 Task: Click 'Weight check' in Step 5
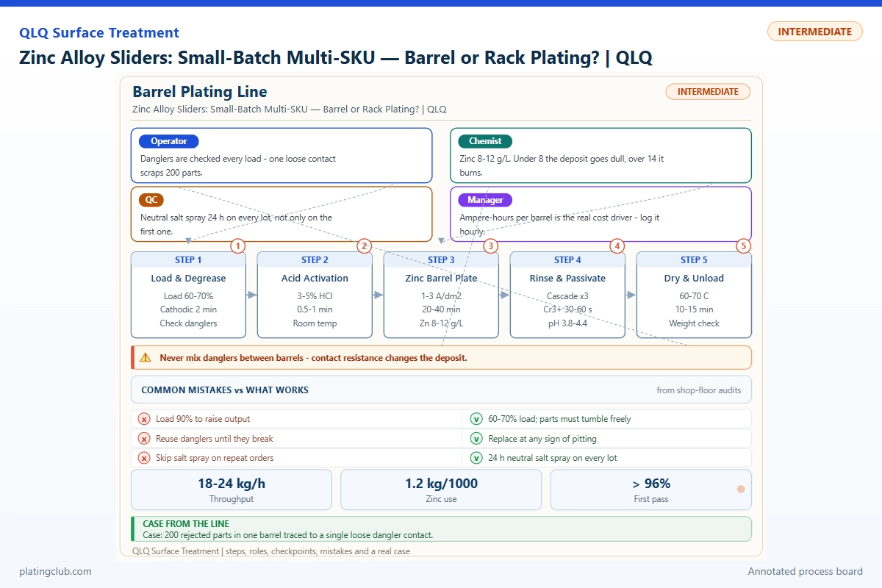click(694, 323)
